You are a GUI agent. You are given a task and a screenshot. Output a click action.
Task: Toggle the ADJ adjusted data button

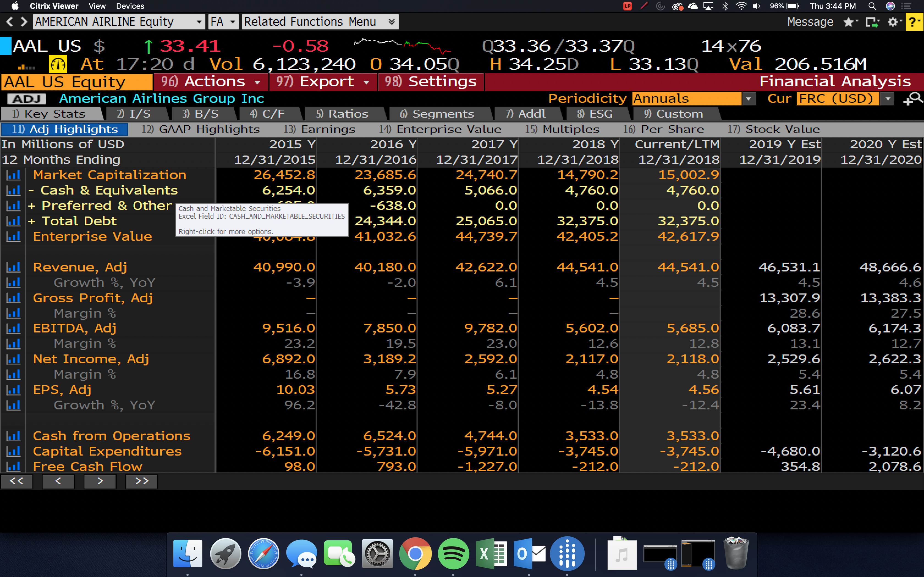26,99
